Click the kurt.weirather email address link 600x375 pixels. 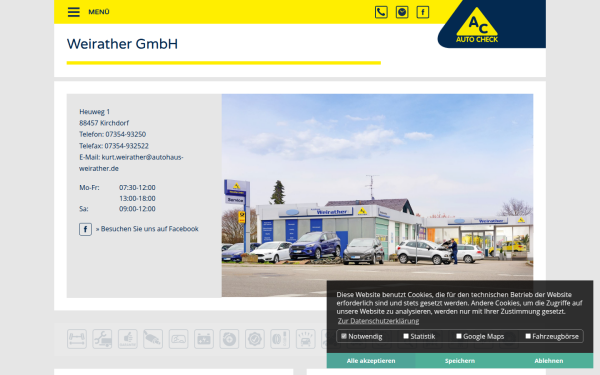point(131,163)
